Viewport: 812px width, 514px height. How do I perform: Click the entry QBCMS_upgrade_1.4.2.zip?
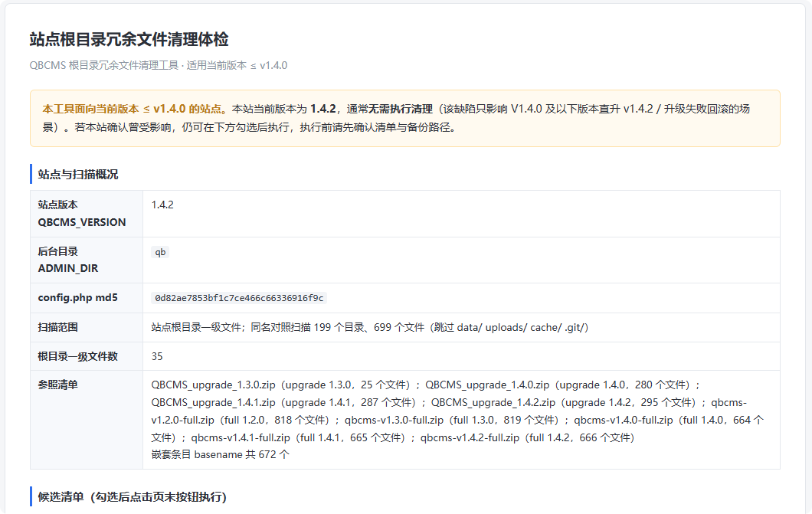(x=493, y=402)
